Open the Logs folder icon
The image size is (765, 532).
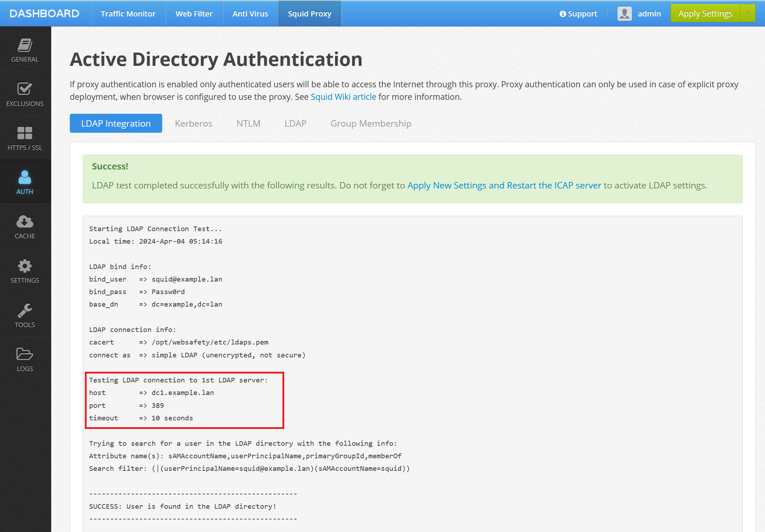(x=25, y=354)
